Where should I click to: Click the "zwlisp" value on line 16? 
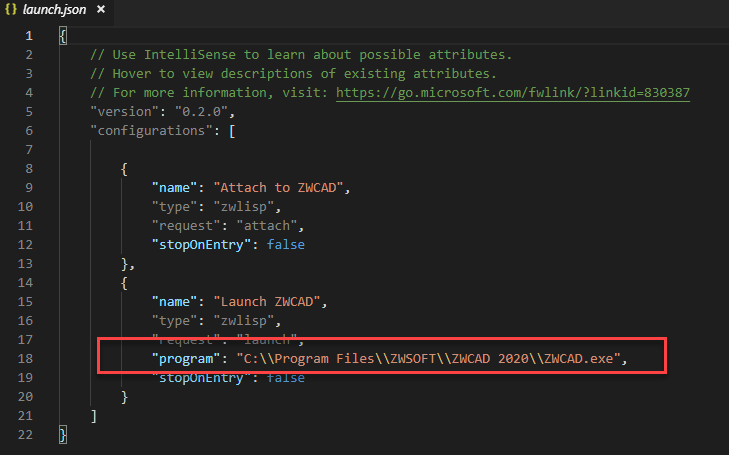(244, 321)
